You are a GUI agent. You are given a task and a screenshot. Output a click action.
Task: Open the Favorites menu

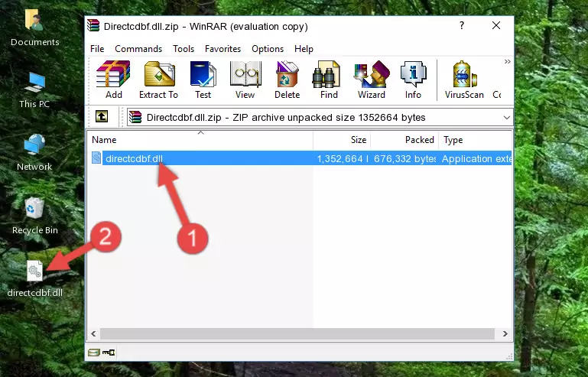coord(223,49)
